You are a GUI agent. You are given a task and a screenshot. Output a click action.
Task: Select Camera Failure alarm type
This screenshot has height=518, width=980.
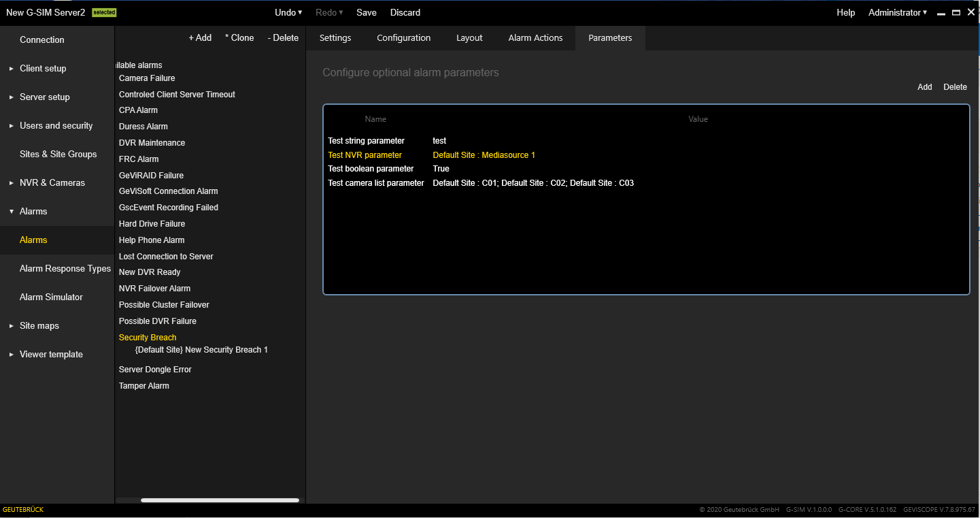(147, 78)
